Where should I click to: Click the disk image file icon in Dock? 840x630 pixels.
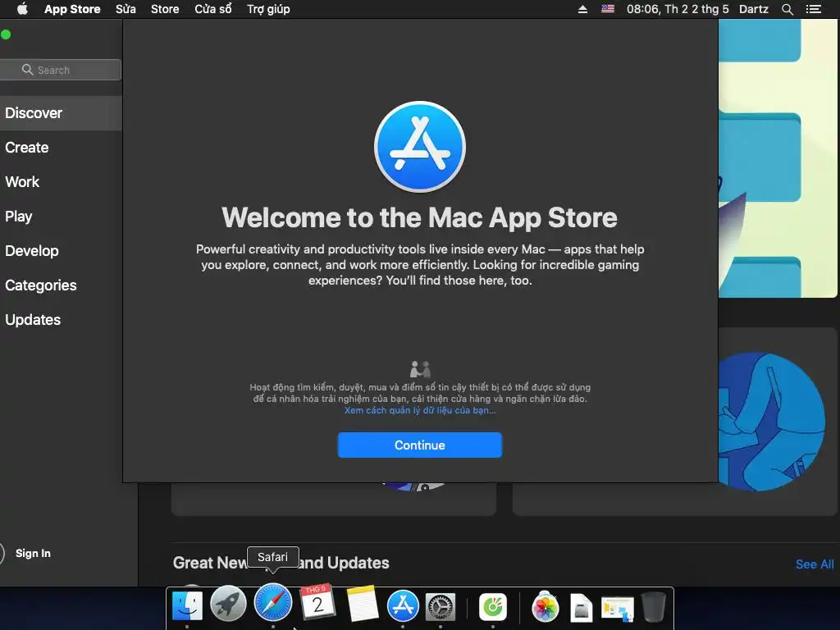pyautogui.click(x=582, y=608)
